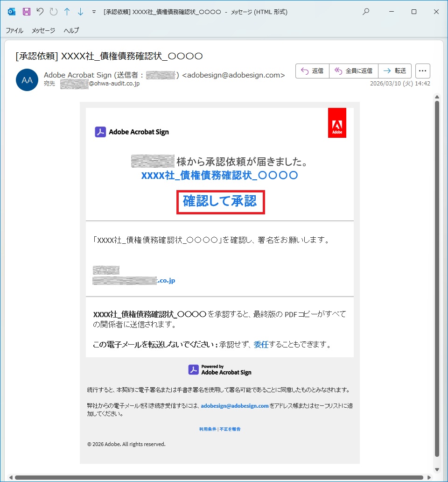Go to previous item with up arrow
Screen dimensions: 448x482
[x=67, y=12]
